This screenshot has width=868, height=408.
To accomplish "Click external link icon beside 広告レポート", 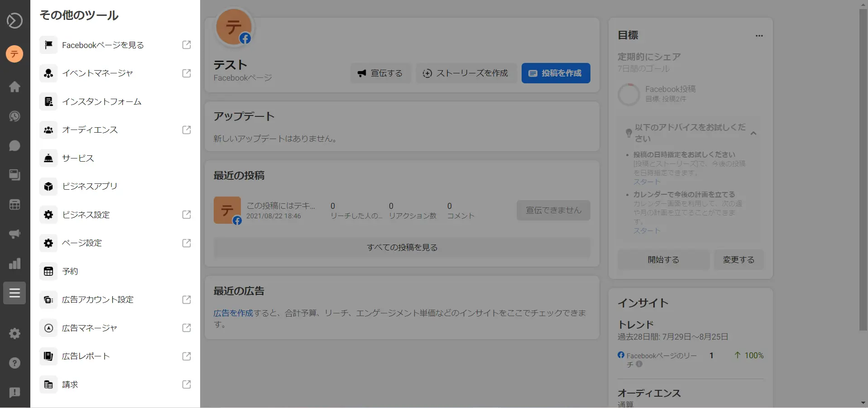I will (187, 356).
